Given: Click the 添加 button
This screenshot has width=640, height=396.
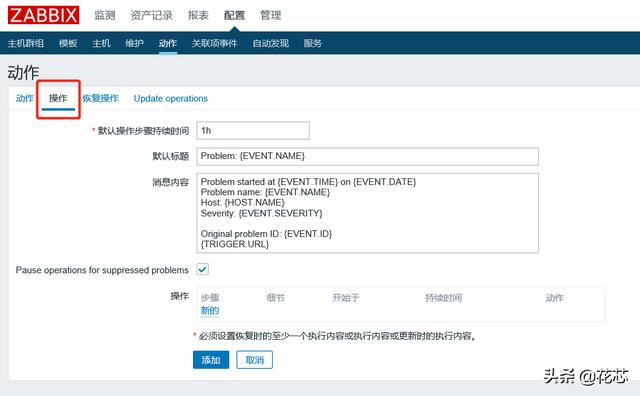Looking at the screenshot, I should pos(211,360).
